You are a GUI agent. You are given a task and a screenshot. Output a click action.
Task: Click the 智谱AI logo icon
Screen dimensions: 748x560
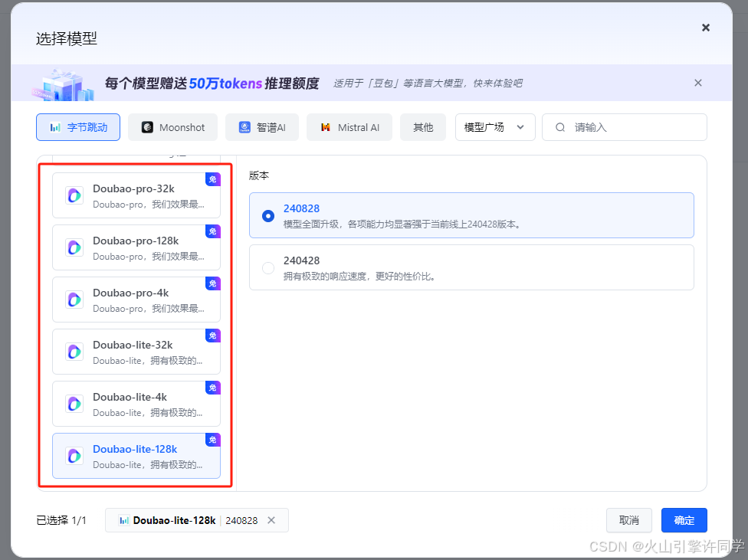[244, 127]
